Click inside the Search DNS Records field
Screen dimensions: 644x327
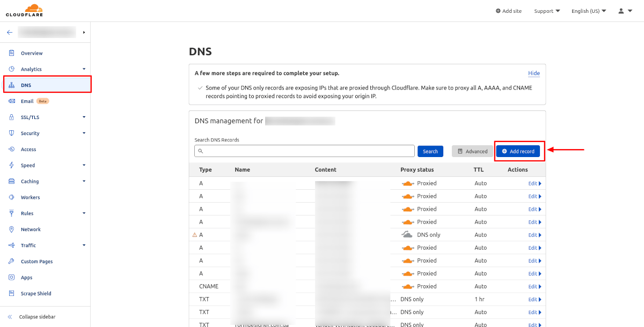[304, 151]
